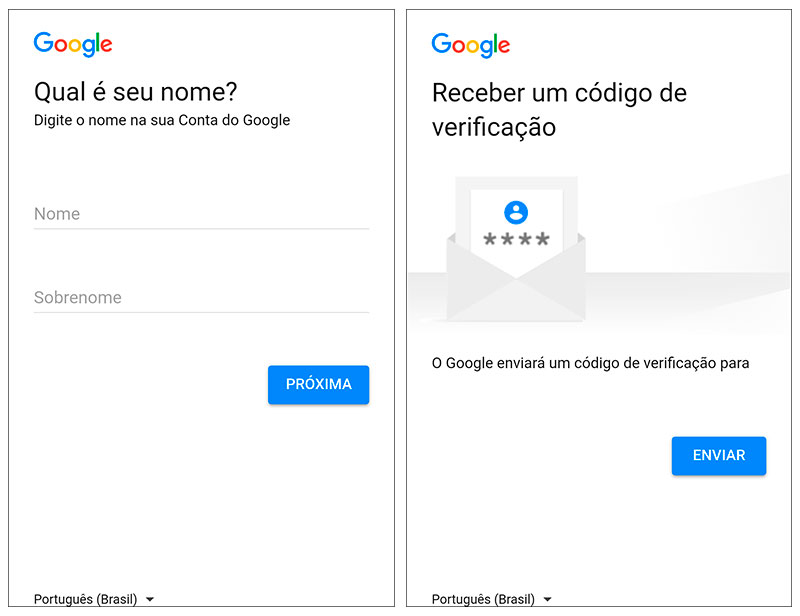800x616 pixels.
Task: Click the "O Google enviará um código" message
Action: tap(590, 363)
